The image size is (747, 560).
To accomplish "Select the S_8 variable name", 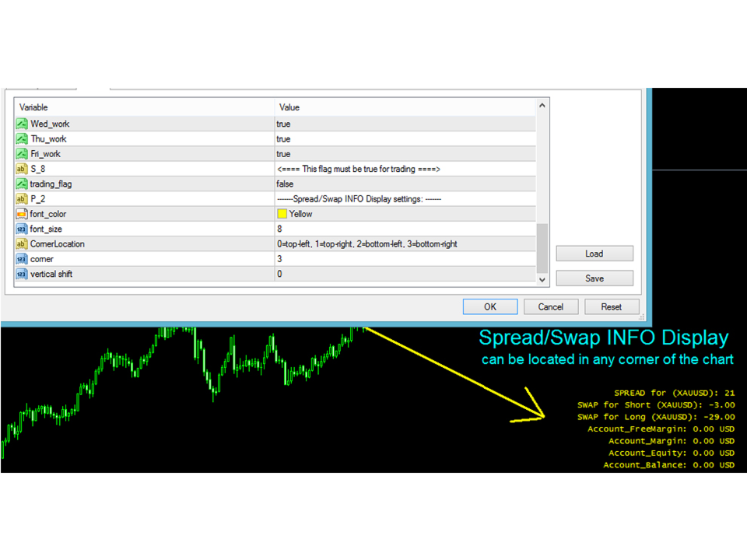I will pyautogui.click(x=37, y=169).
